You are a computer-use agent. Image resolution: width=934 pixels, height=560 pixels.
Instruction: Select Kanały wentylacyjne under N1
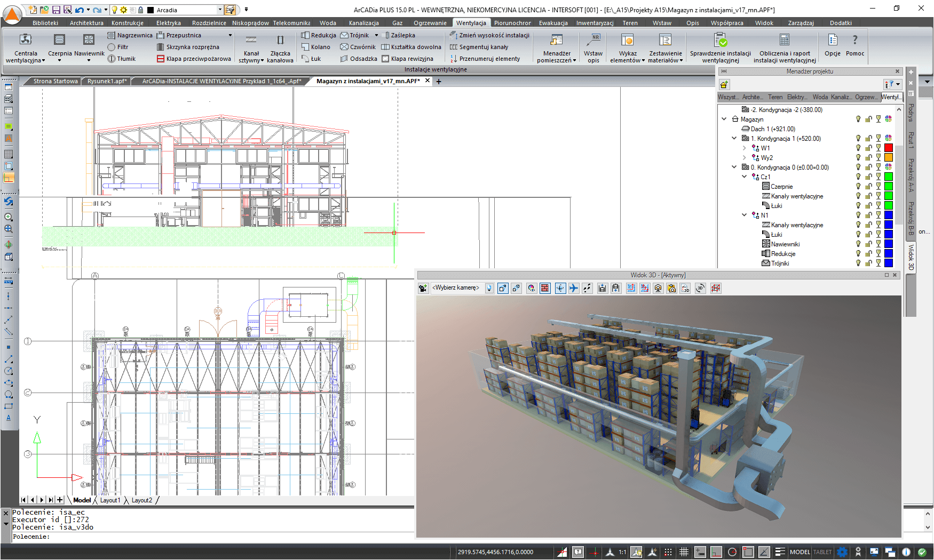(x=793, y=225)
